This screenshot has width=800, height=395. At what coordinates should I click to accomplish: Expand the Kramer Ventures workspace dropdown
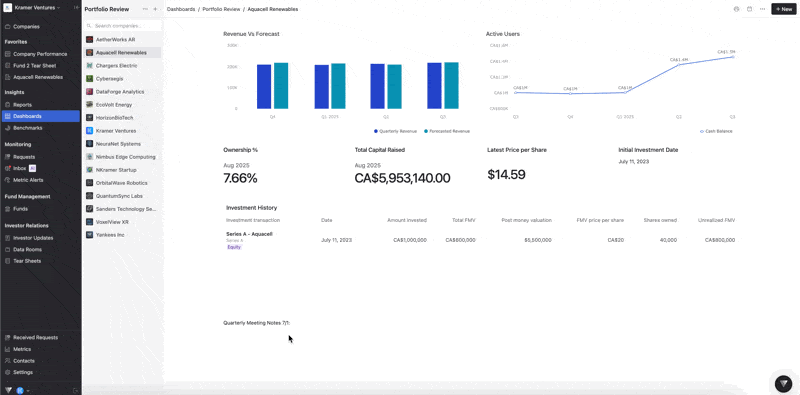point(36,8)
